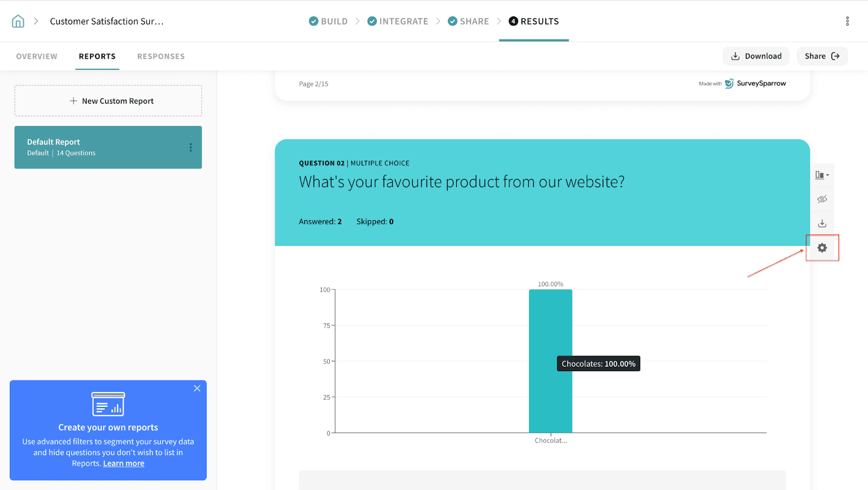The height and width of the screenshot is (490, 868).
Task: Go to the INTEGRATE step
Action: pyautogui.click(x=398, y=21)
